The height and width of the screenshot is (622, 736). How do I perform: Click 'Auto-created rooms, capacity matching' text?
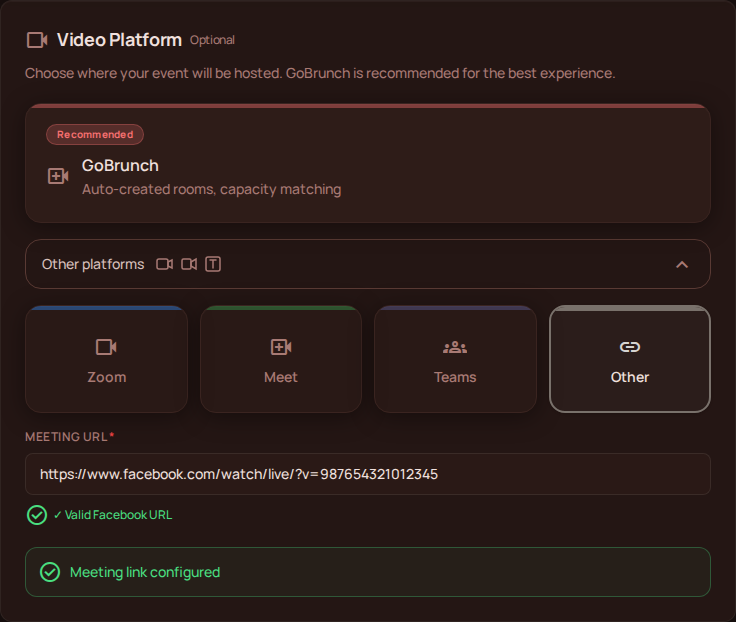(x=212, y=189)
